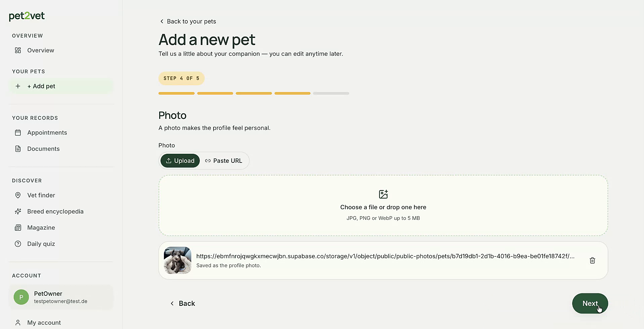Click the Documents file icon
Screen dimensions: 644x329
[18, 149]
